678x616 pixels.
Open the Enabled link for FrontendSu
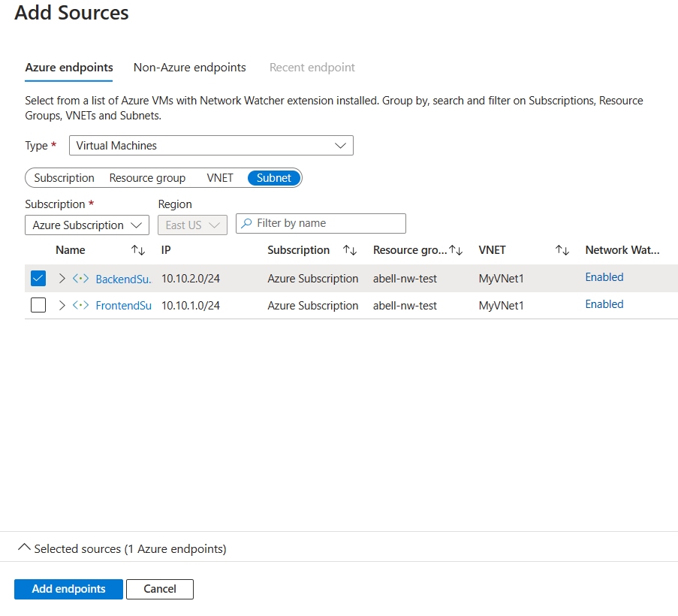(604, 304)
